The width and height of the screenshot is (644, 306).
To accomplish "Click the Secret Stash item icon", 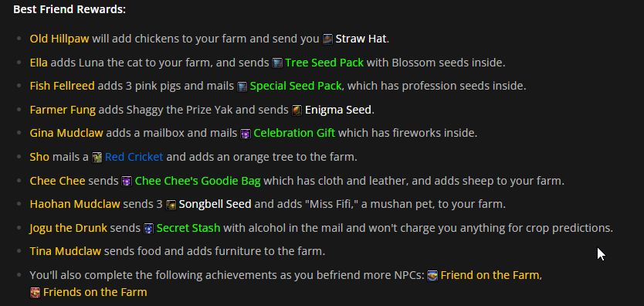I will [148, 229].
